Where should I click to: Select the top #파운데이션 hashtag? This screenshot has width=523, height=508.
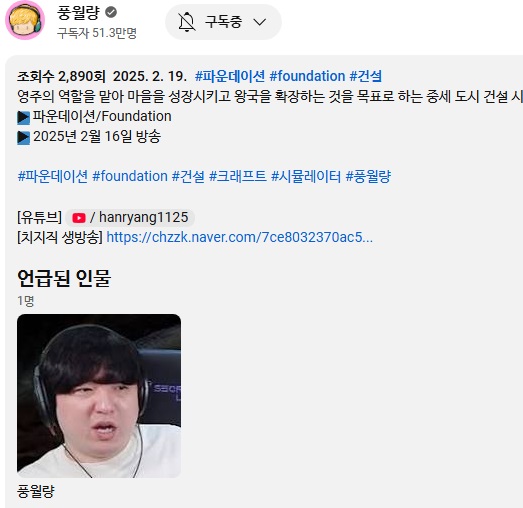pyautogui.click(x=230, y=76)
